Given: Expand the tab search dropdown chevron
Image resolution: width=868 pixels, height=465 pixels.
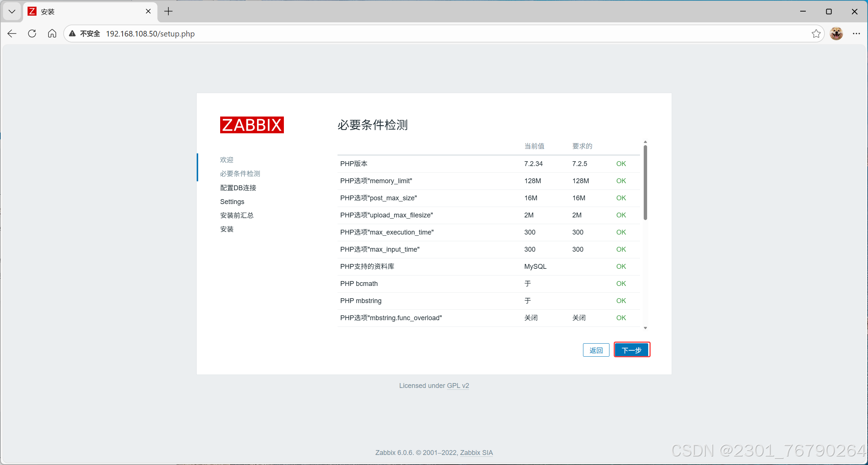Looking at the screenshot, I should (x=12, y=12).
